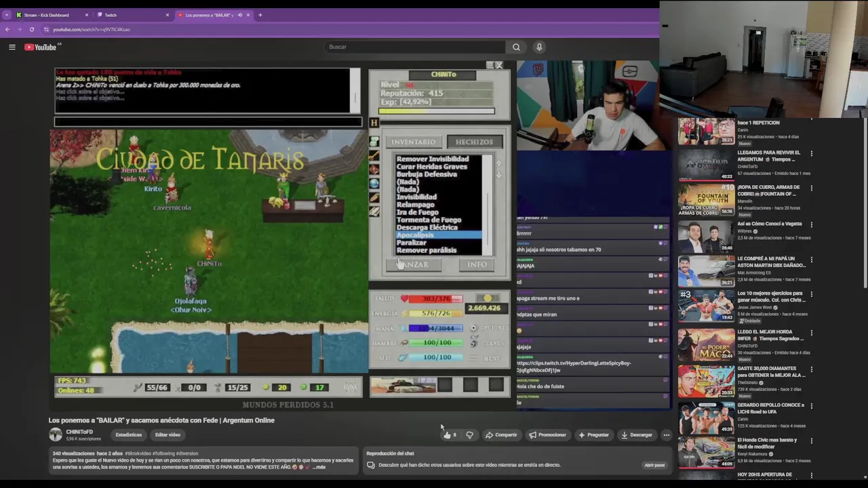Open options for LLEGAMOS PARA REVIVIR video
868x488 pixels.
[x=811, y=154]
